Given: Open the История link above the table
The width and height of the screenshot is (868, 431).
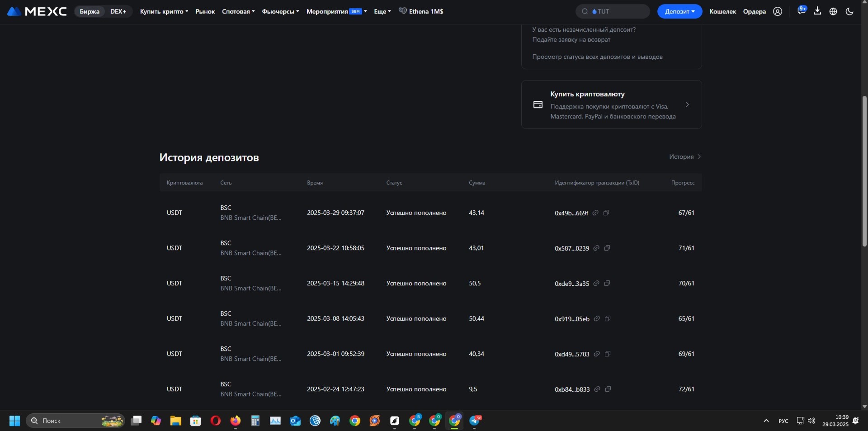Looking at the screenshot, I should [x=684, y=156].
